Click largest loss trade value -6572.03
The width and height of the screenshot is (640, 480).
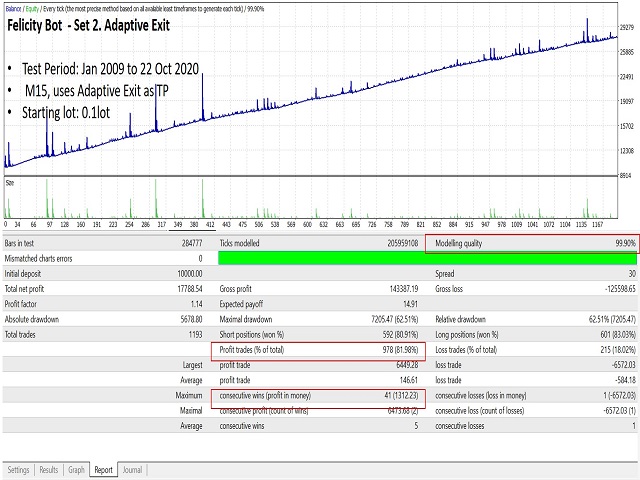[624, 365]
